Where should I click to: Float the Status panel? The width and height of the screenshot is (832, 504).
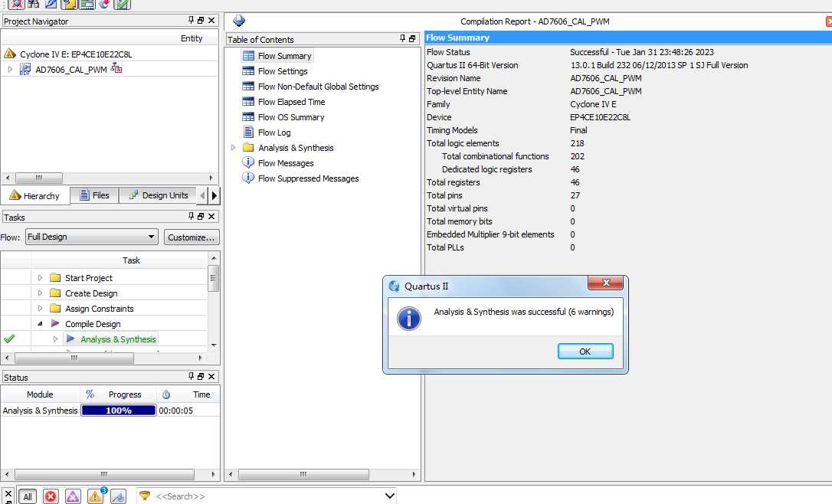(201, 376)
